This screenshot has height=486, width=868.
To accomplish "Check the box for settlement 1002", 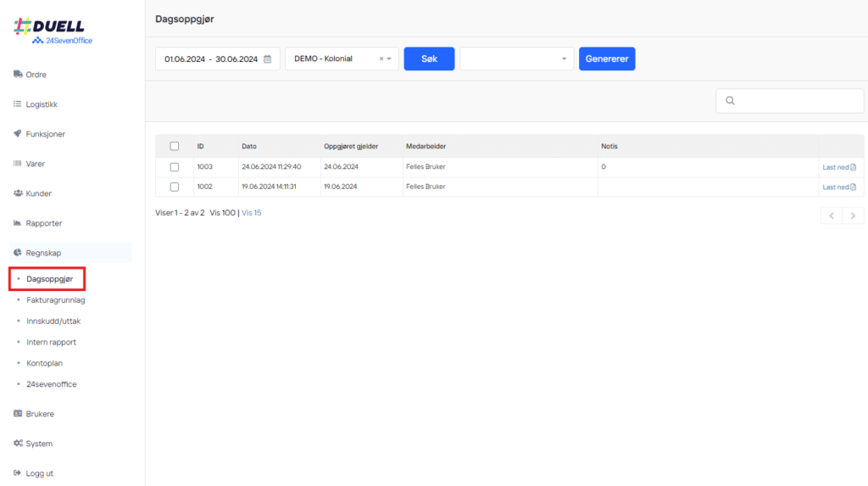I will [175, 187].
